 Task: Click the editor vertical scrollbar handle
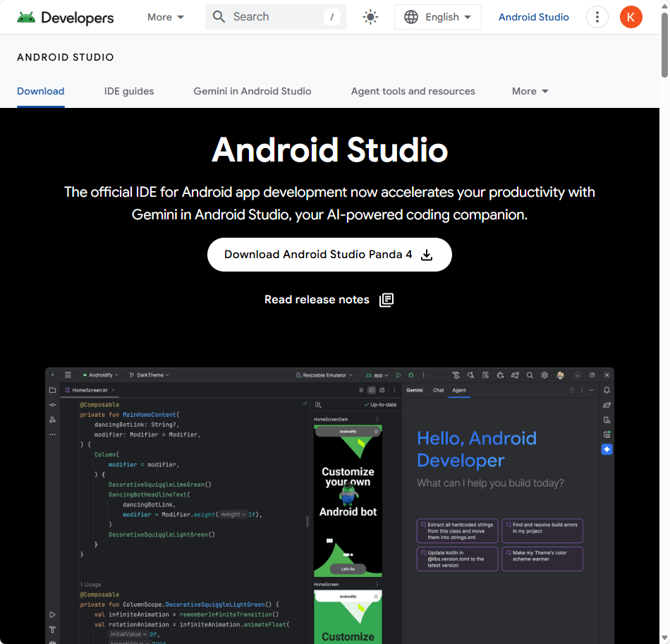click(x=307, y=521)
